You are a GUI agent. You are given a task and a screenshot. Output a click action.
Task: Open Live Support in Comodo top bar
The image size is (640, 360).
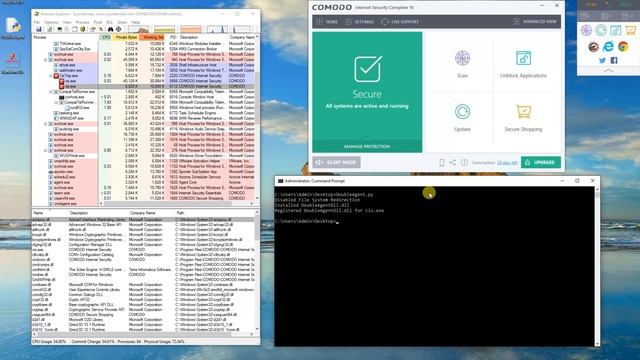400,22
